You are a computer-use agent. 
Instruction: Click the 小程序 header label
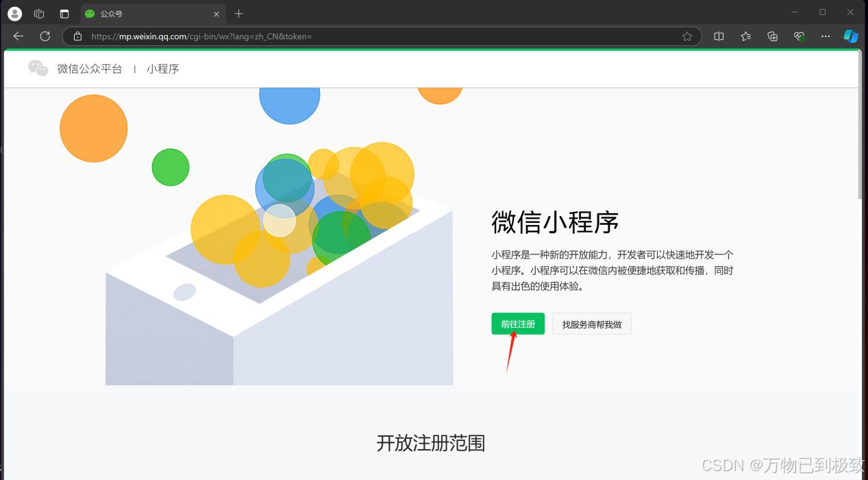(163, 69)
